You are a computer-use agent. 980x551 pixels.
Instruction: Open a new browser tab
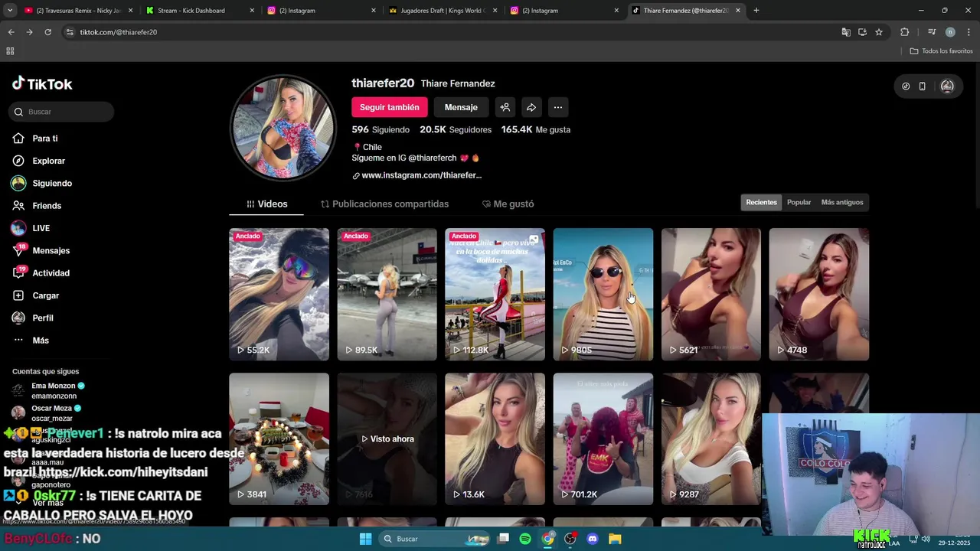(x=756, y=11)
